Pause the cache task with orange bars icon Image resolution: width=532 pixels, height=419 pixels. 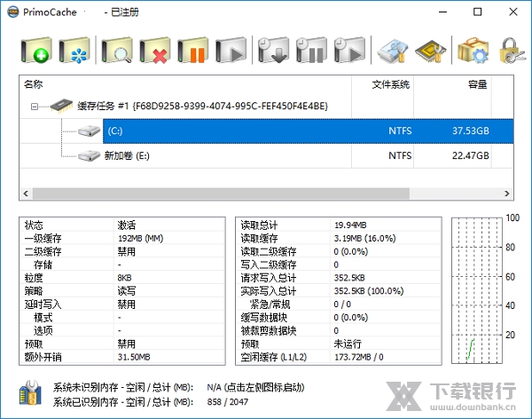pyautogui.click(x=193, y=50)
